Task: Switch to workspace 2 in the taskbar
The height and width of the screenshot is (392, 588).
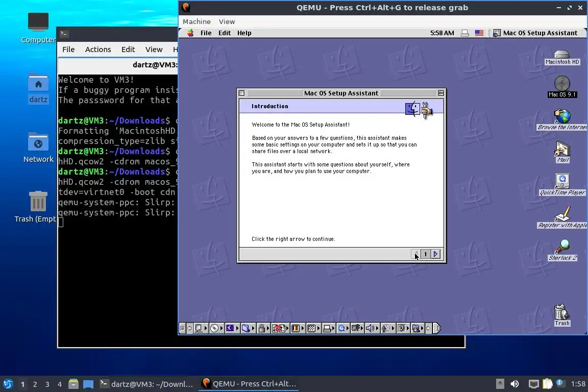Action: 35,384
